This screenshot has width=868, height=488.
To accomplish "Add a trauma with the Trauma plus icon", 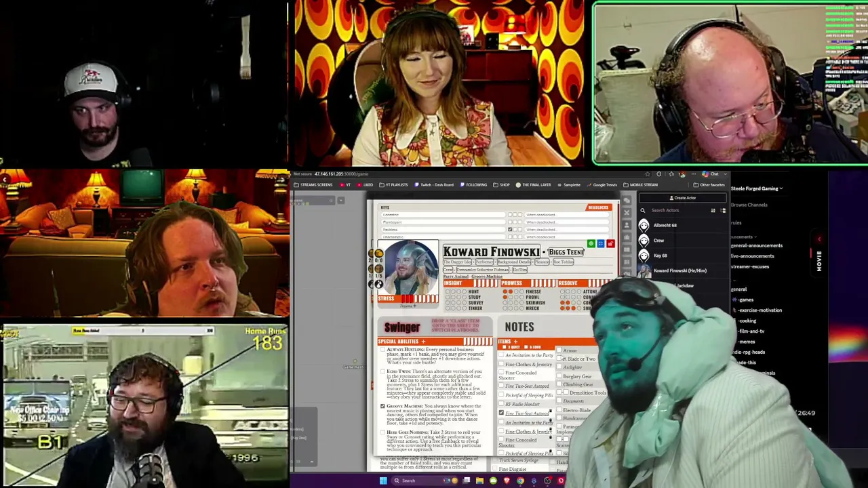I will click(x=415, y=306).
